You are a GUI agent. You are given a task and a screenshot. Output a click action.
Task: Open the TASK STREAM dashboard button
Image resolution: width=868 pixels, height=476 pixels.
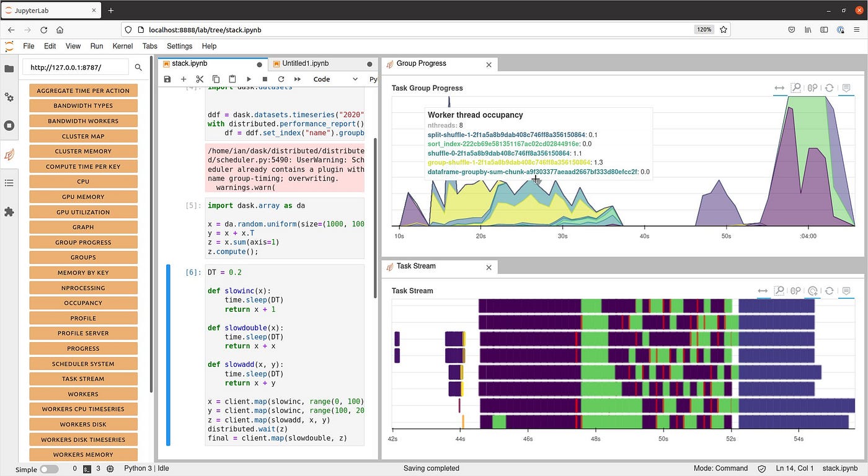(x=83, y=379)
